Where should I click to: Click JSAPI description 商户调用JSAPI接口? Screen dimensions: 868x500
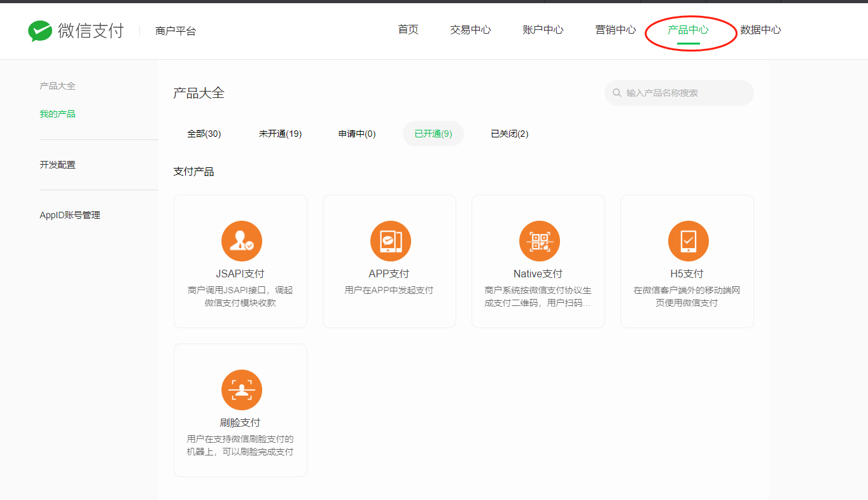point(241,296)
